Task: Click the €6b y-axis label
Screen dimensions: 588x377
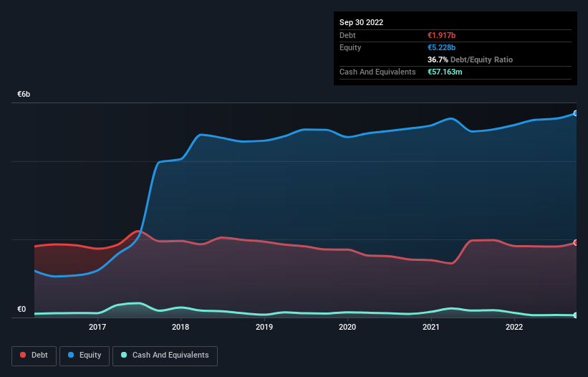Action: (24, 94)
